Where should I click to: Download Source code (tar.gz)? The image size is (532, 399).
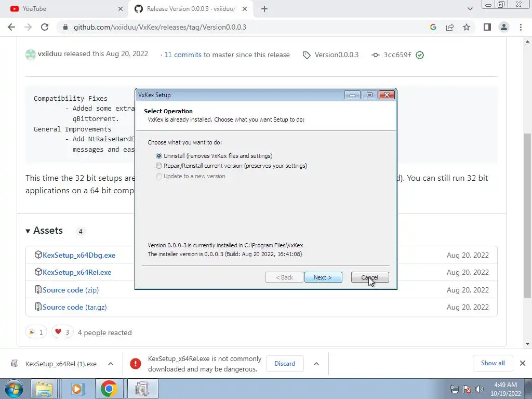[75, 307]
